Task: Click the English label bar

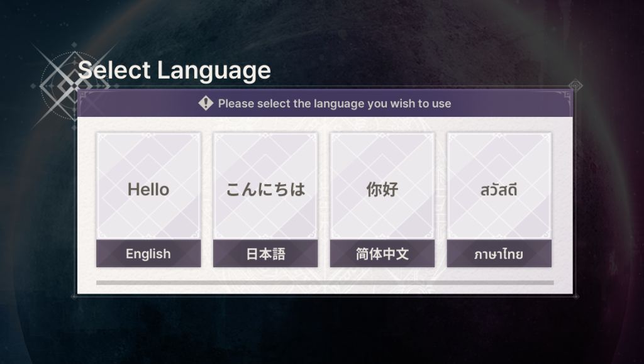Action: [x=148, y=253]
